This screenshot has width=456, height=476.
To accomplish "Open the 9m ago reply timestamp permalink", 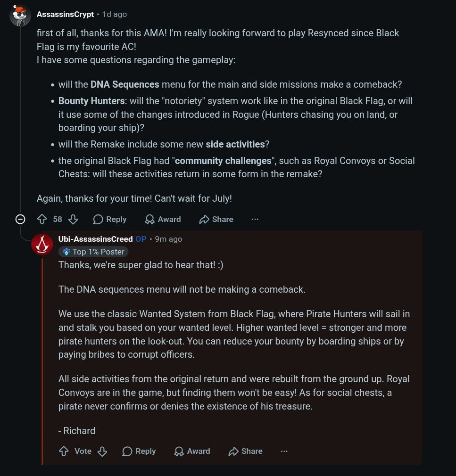I will (169, 239).
